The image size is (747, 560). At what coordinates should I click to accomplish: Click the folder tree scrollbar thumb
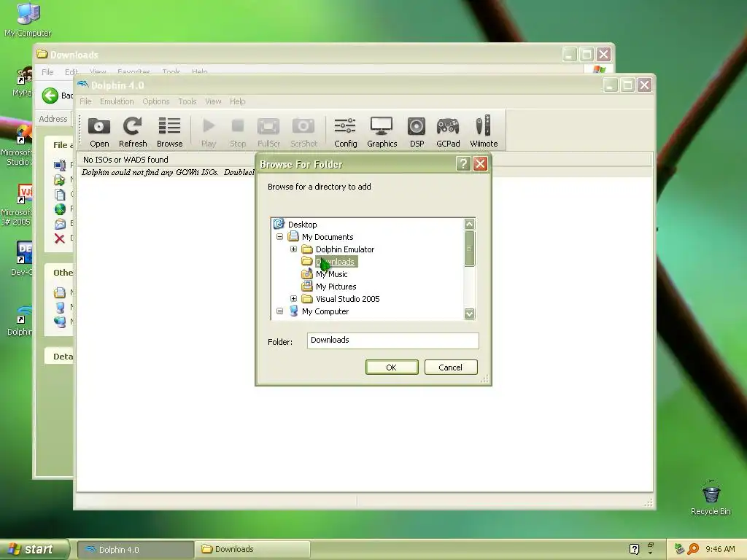pyautogui.click(x=469, y=248)
